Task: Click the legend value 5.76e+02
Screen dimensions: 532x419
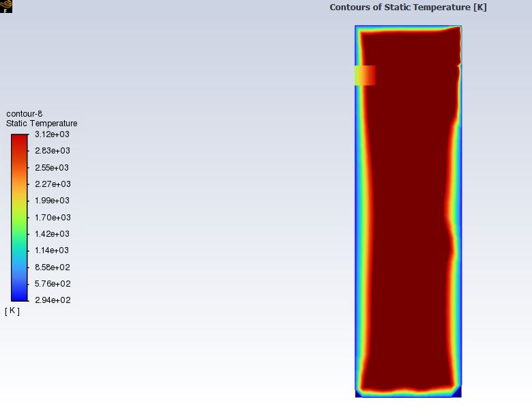Action: point(53,284)
